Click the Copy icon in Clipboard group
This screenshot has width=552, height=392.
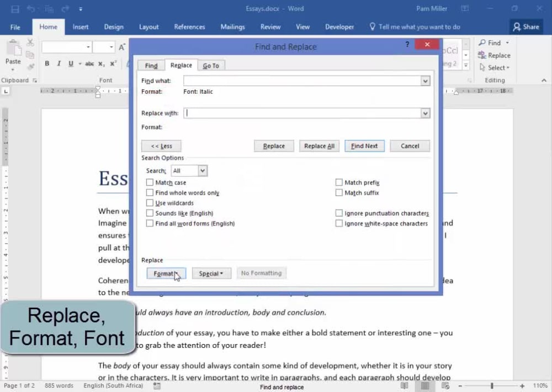30,55
